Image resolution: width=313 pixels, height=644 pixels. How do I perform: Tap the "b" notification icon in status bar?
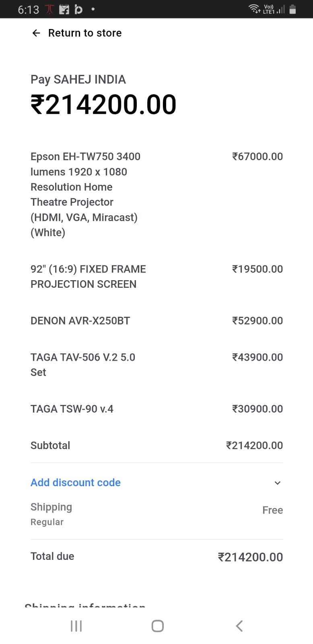click(x=78, y=9)
